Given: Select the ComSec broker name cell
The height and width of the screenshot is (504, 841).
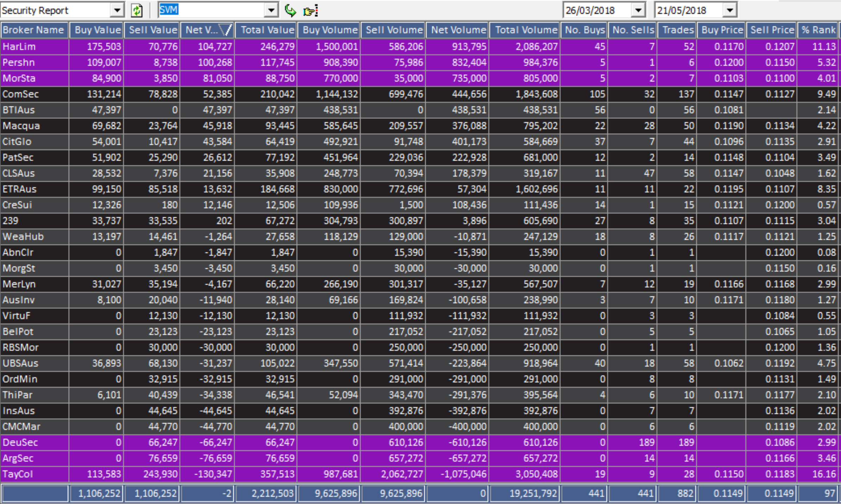Looking at the screenshot, I should pos(34,94).
